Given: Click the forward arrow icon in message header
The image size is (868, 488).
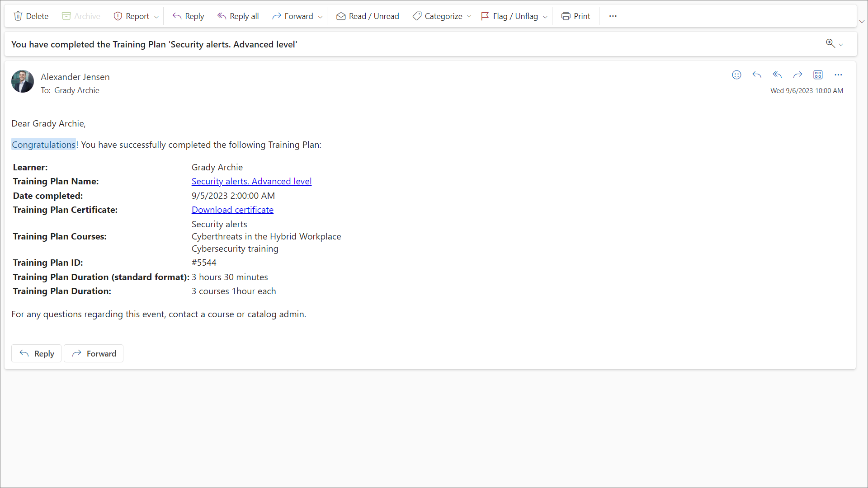Looking at the screenshot, I should pos(797,75).
